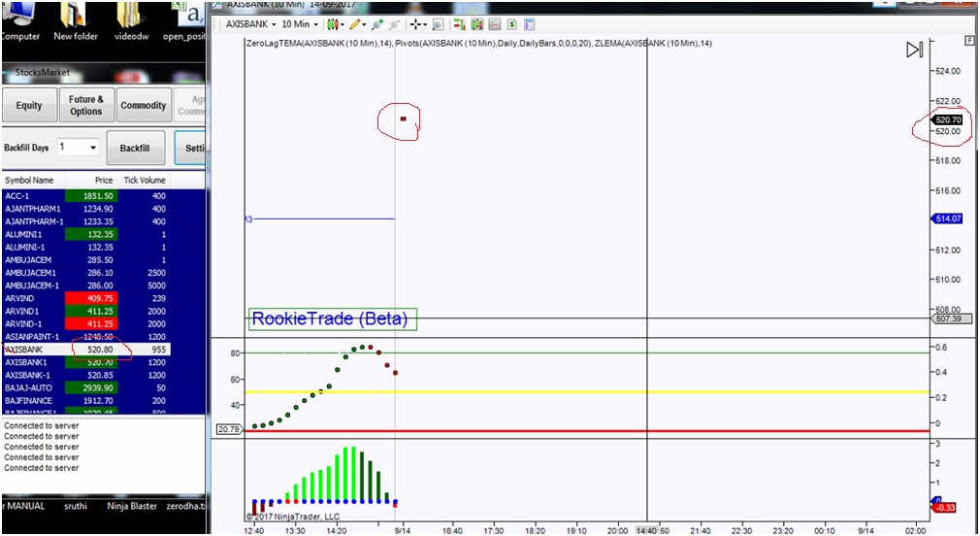Open the chart style candlestick icon

pos(333,24)
